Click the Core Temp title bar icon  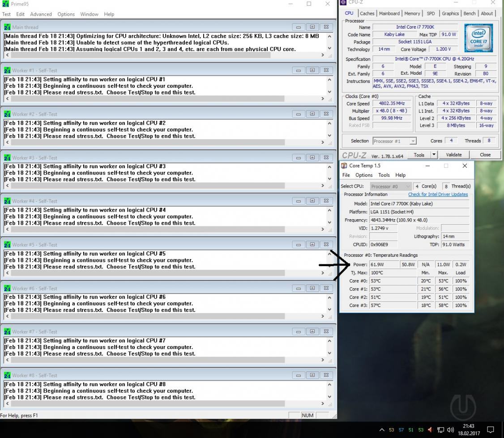tap(344, 166)
